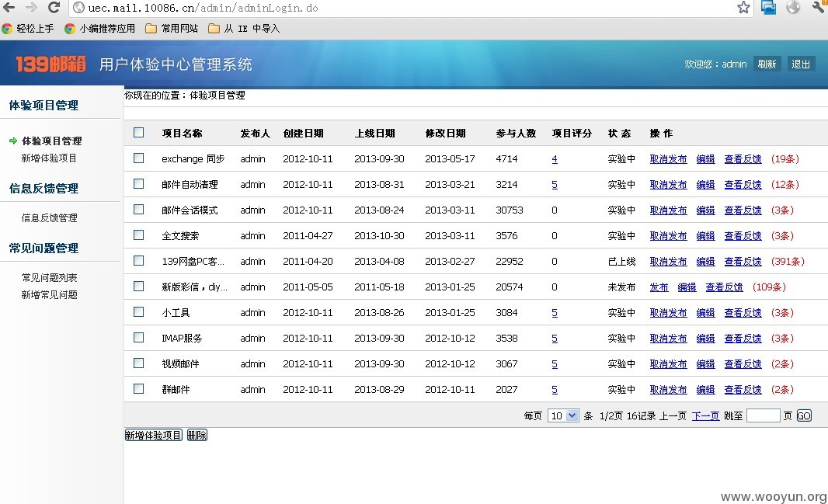The height and width of the screenshot is (504, 828).
Task: Open 新增常见问题 in sidebar
Action: 49,295
